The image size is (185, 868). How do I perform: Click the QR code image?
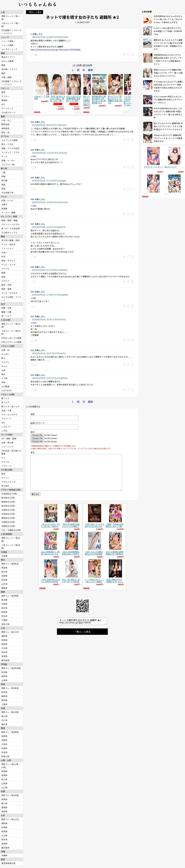pos(82,606)
